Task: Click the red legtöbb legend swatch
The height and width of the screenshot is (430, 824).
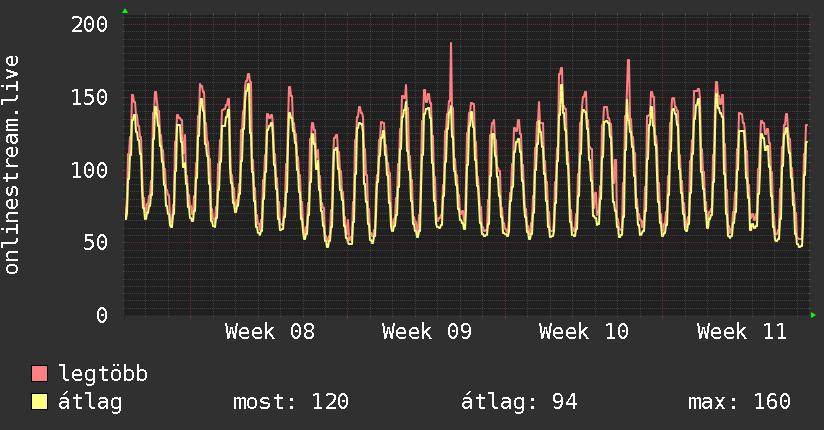Action: click(x=40, y=374)
